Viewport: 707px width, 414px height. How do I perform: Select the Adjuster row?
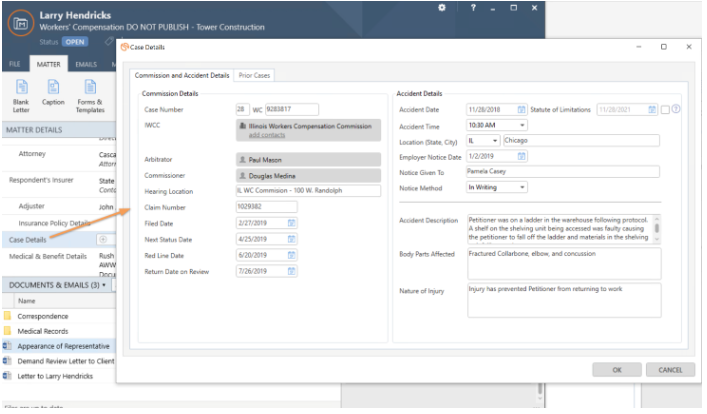[59, 206]
